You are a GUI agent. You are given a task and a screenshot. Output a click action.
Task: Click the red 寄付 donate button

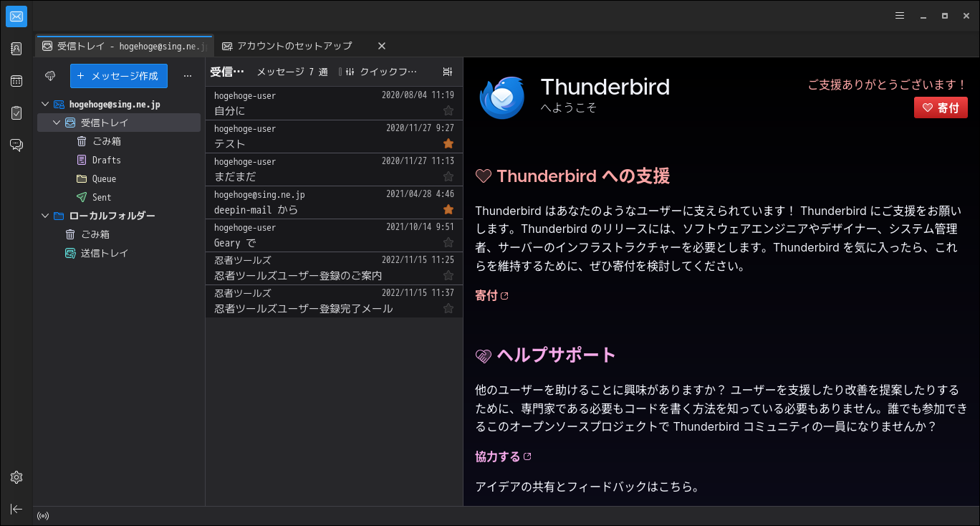point(941,107)
